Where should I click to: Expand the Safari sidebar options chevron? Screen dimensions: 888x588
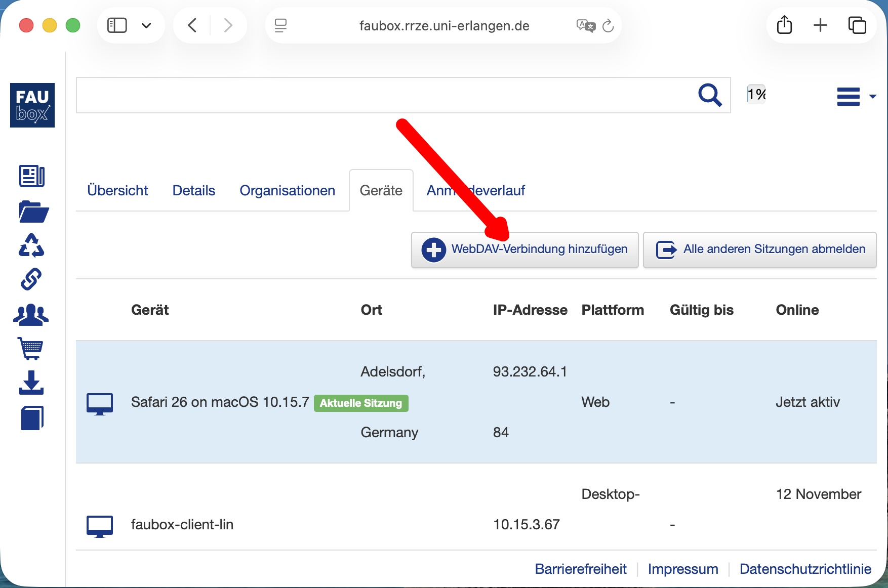click(x=146, y=25)
